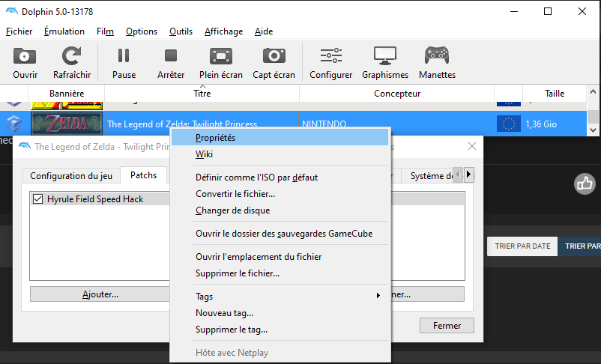Sort by Concepteur column header
601x364 pixels.
point(397,94)
